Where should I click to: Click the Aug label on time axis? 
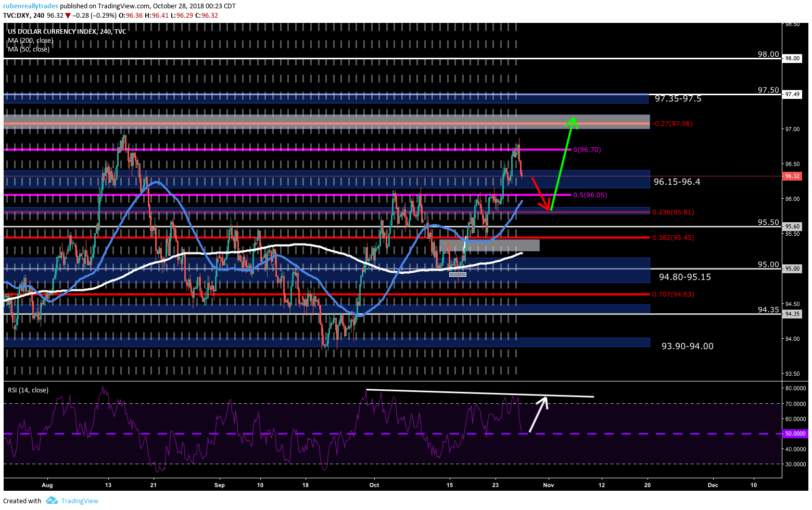(x=47, y=485)
